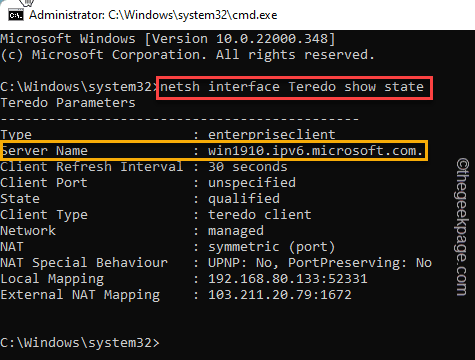Click the NAT Special Behaviour label
The image size is (475, 360).
[x=84, y=263]
